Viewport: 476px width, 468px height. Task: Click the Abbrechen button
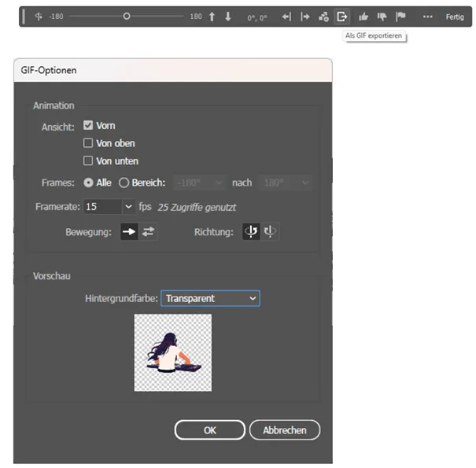(284, 430)
